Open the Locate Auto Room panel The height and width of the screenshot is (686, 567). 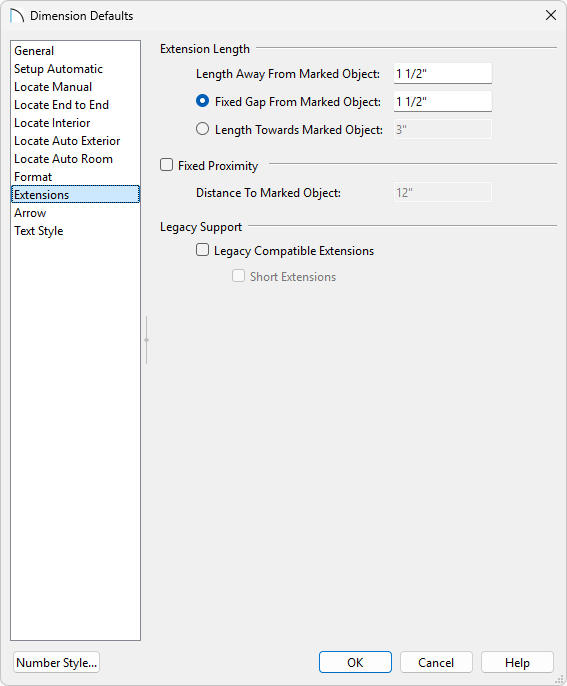(x=75, y=158)
